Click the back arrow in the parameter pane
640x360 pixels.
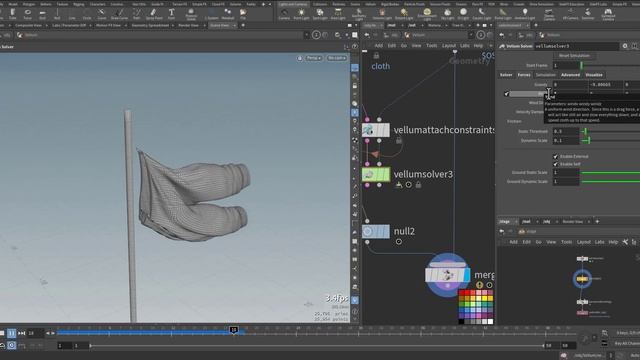click(502, 35)
